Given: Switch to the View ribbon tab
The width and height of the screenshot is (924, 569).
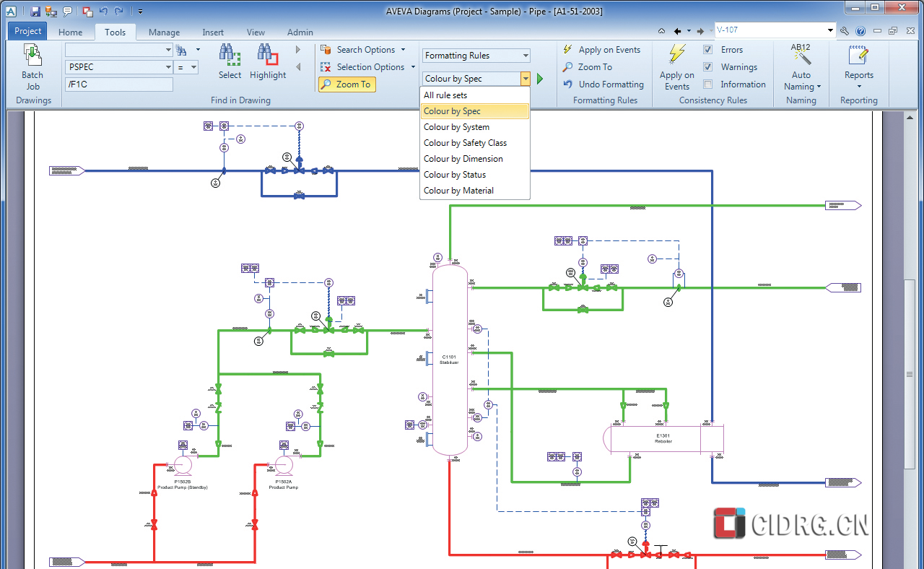Looking at the screenshot, I should tap(256, 32).
